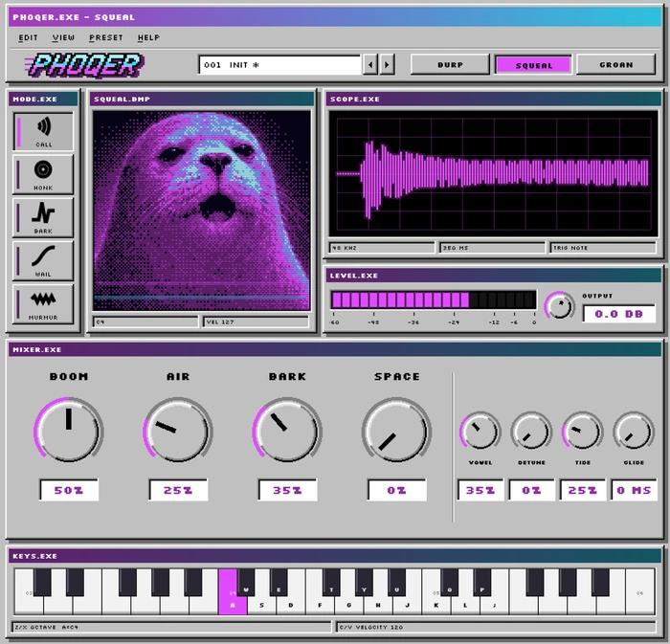Click the waveform display in SCOPE.EXE
The height and width of the screenshot is (644, 670).
493,173
